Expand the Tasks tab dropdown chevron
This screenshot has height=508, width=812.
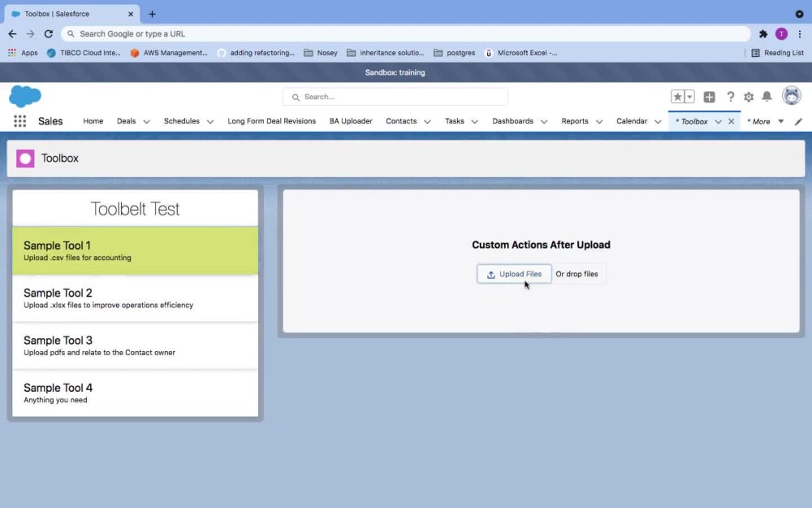coord(474,122)
